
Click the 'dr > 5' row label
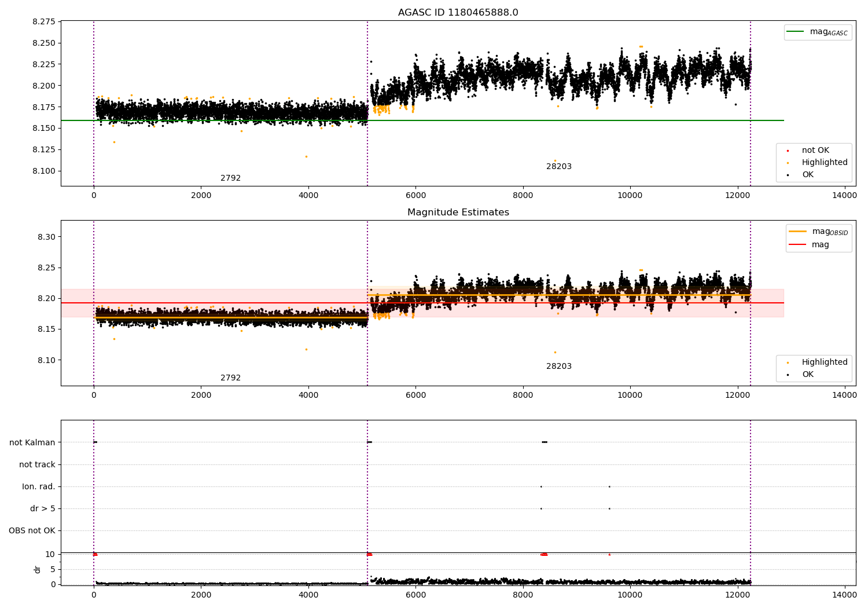(43, 508)
